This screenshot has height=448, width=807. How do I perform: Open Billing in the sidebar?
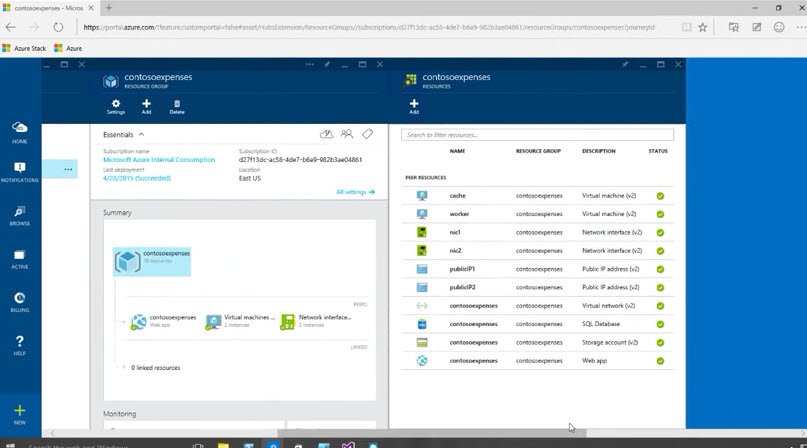20,302
